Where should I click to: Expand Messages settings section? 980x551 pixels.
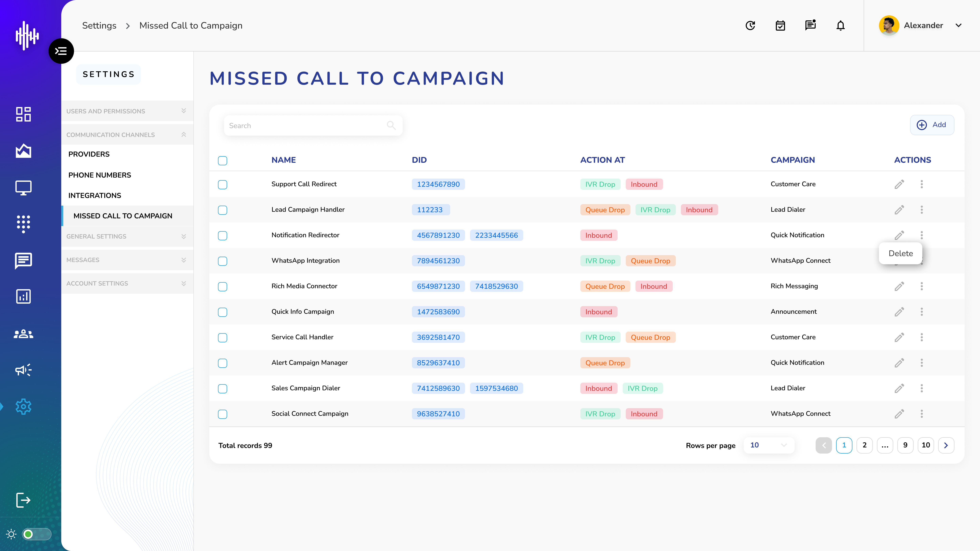[127, 260]
